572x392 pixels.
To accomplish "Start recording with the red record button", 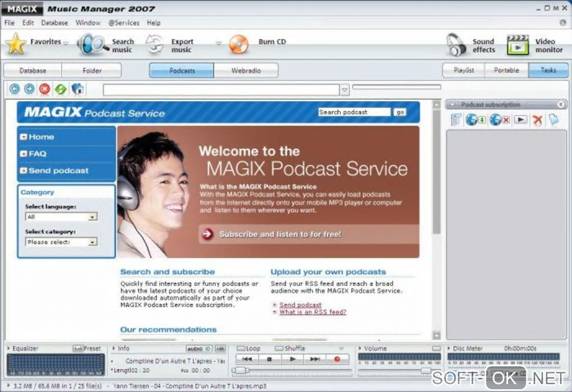I will tap(337, 359).
